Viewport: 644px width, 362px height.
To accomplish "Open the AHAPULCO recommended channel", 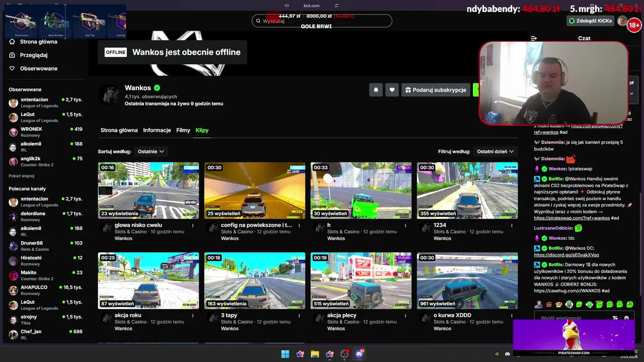I will tap(45, 290).
